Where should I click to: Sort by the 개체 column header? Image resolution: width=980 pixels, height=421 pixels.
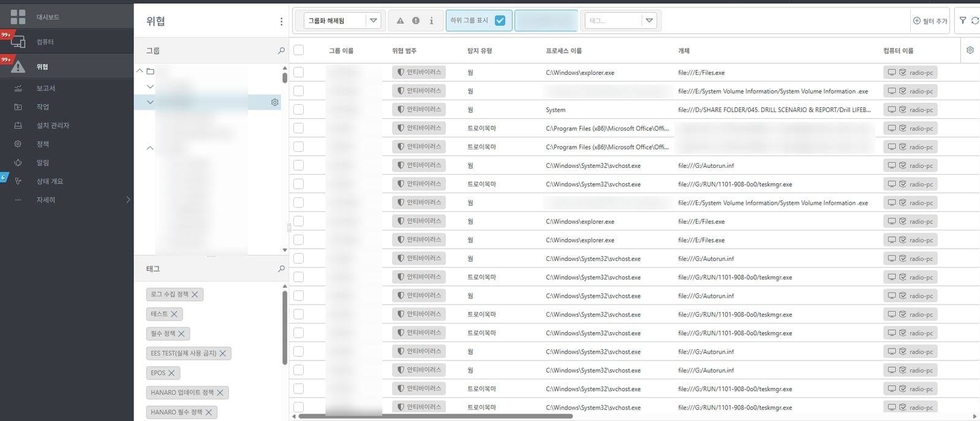point(684,51)
